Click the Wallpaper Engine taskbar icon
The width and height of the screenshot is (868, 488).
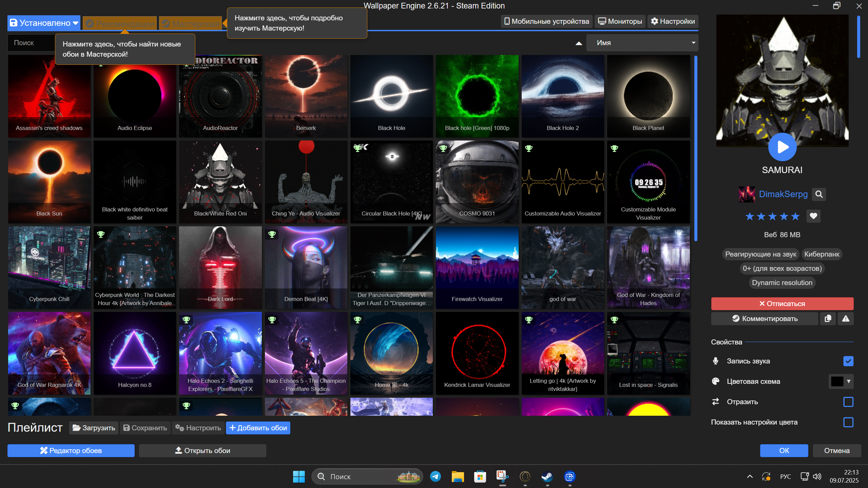click(570, 476)
